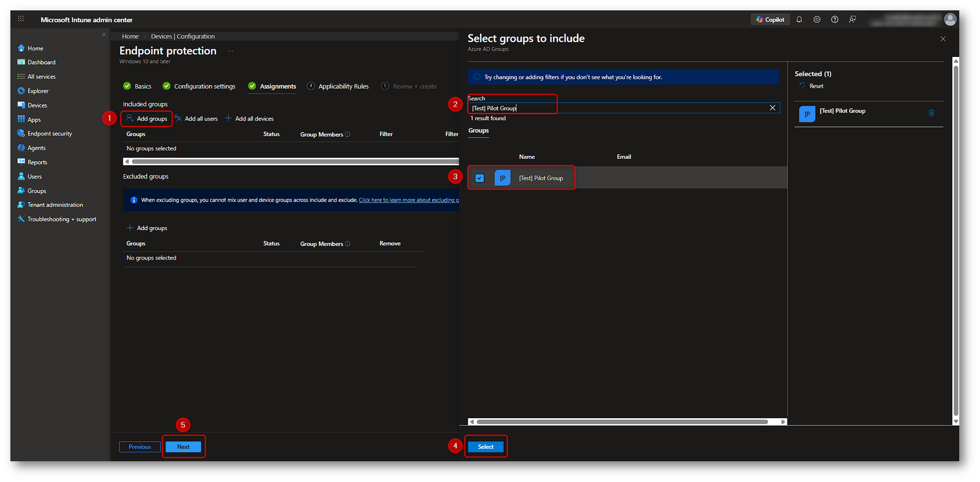Click the notifications bell icon

click(x=799, y=20)
